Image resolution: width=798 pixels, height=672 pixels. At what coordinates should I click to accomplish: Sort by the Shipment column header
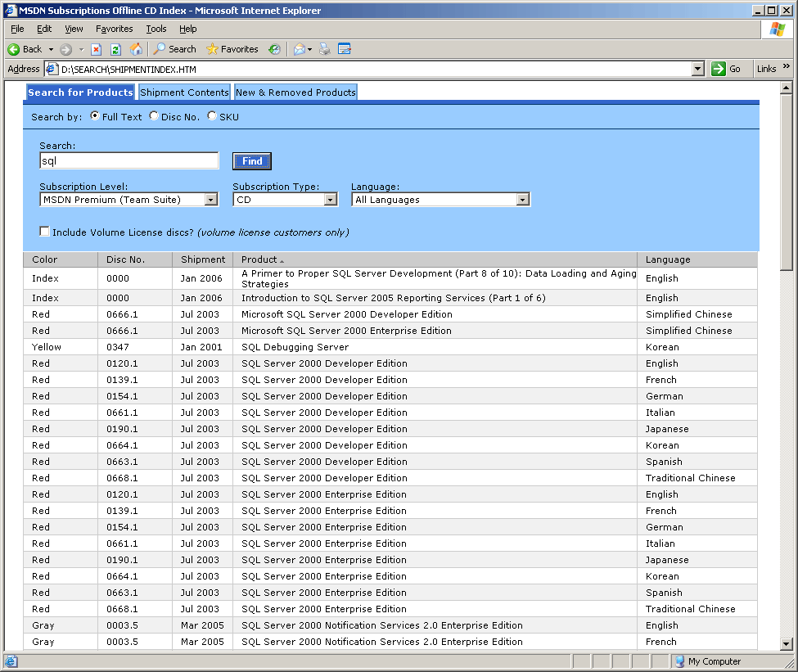coord(202,259)
